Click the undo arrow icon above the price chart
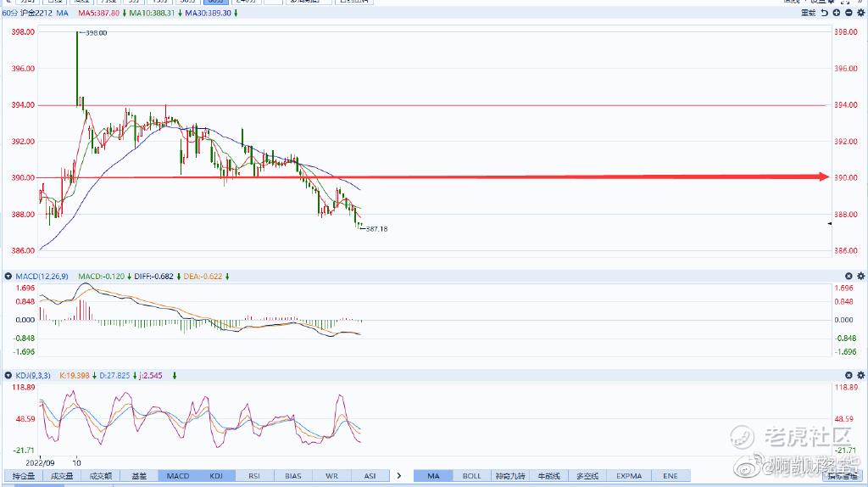 pos(824,13)
